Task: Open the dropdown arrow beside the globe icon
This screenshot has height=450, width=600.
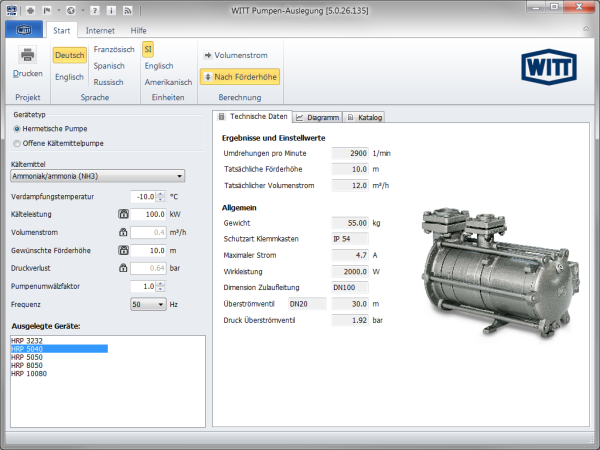Action: coord(82,11)
